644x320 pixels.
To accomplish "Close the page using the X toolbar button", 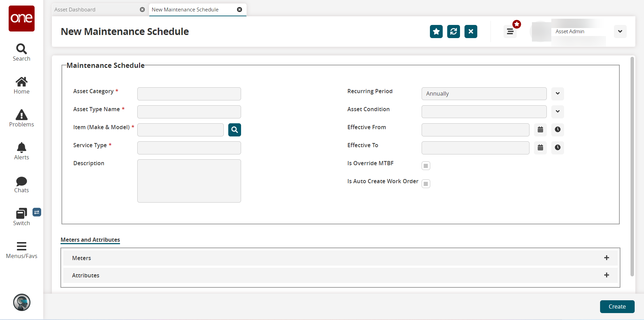I will tap(471, 32).
